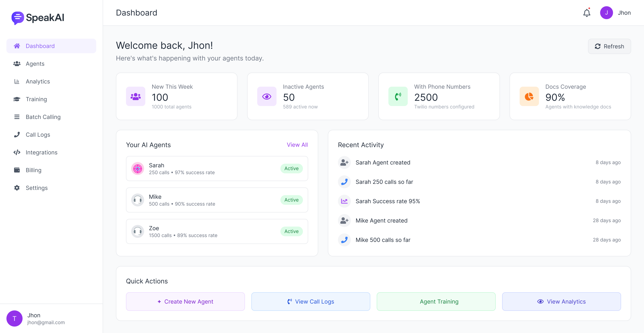Viewport: 644px width, 333px height.
Task: Open Agents in the sidebar
Action: (x=35, y=64)
